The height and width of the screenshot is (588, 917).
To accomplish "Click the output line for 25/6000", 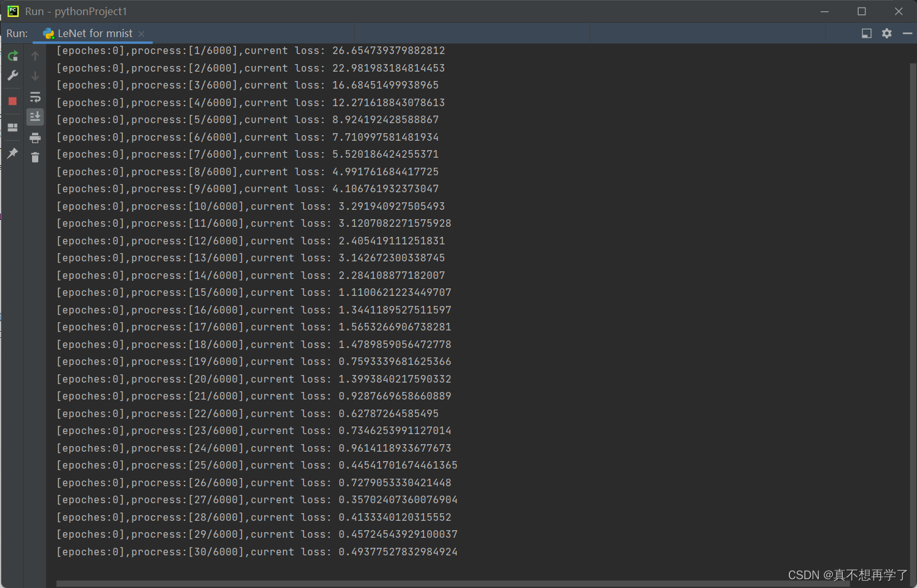I will point(257,465).
